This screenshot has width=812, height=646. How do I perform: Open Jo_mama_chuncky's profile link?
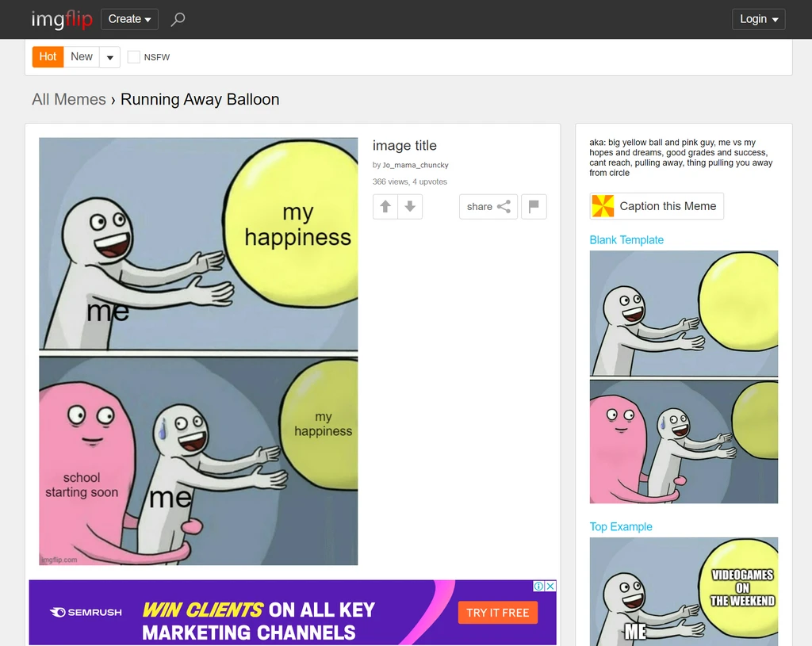point(415,165)
